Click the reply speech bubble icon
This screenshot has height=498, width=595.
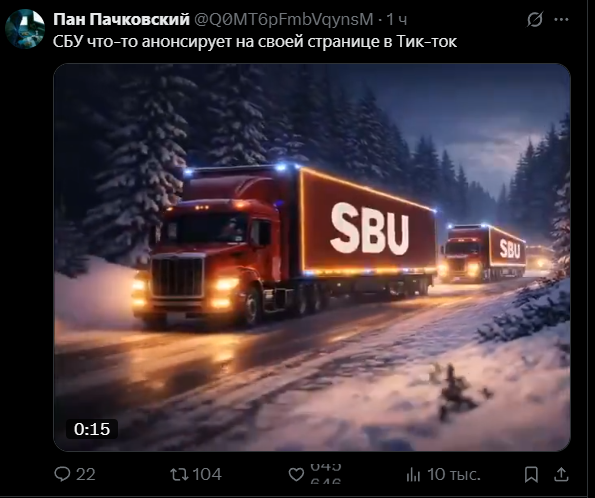tap(62, 474)
